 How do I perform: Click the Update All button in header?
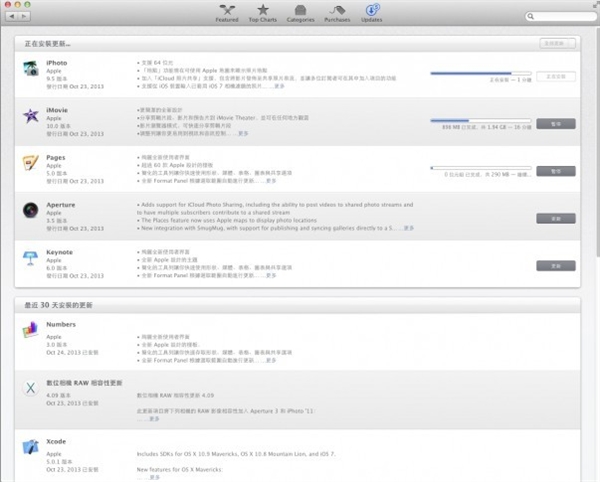(557, 44)
